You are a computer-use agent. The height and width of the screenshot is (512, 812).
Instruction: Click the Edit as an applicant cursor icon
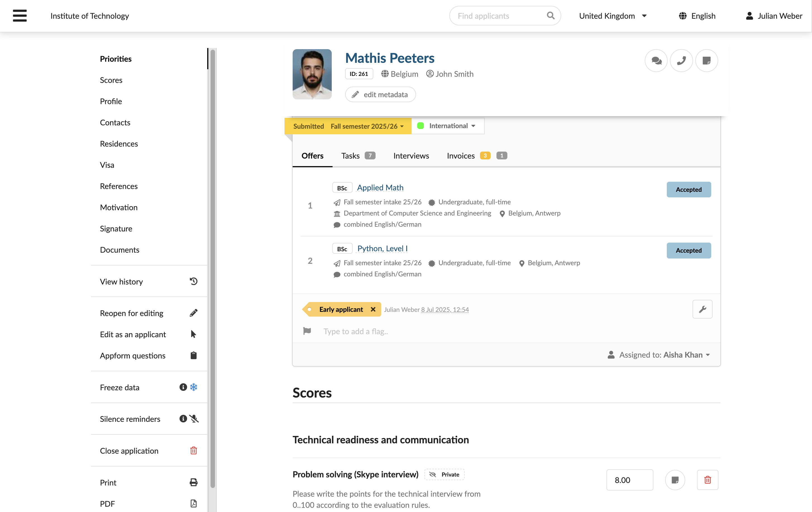point(193,334)
